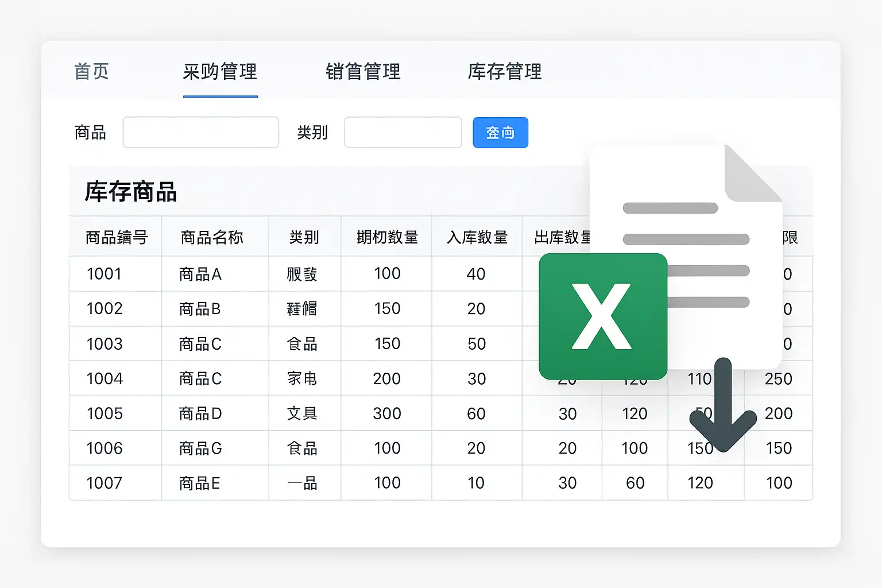Screen dimensions: 882x588
Task: Click the 250 cell in row 1004
Action: click(x=779, y=378)
